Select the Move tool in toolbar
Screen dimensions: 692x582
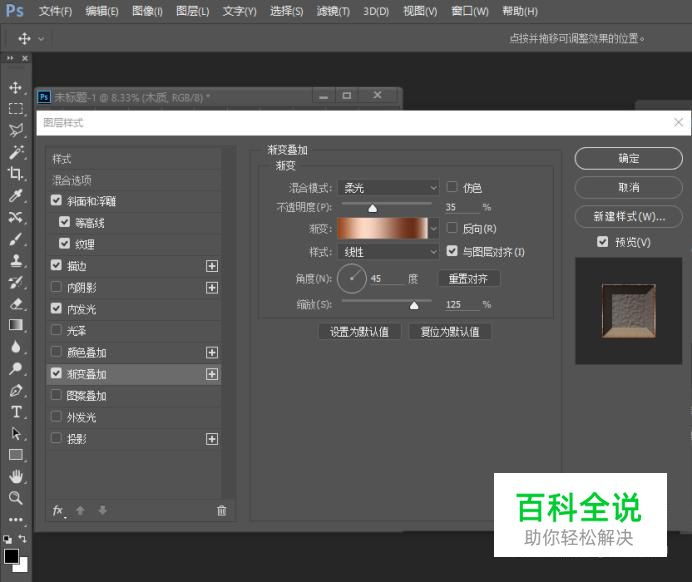pyautogui.click(x=16, y=88)
